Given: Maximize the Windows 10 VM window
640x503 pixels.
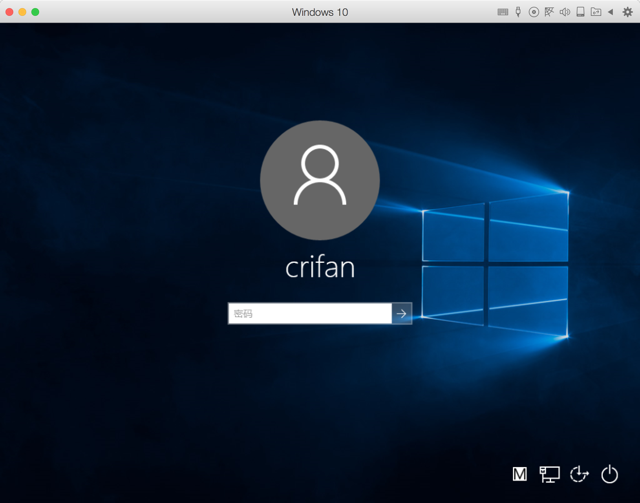Looking at the screenshot, I should 36,12.
